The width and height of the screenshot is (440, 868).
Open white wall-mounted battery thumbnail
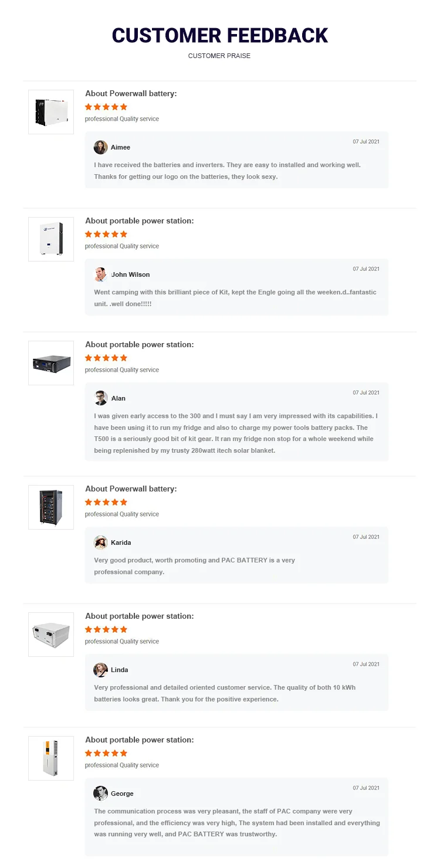(51, 239)
